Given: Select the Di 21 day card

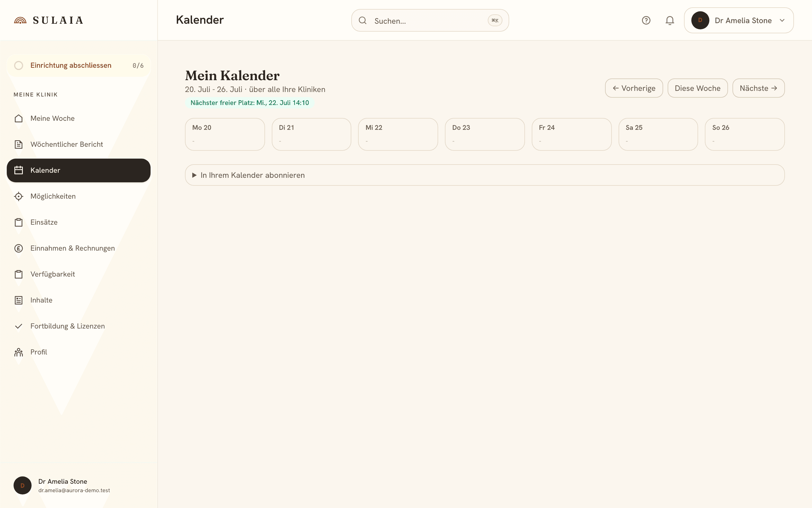Looking at the screenshot, I should tap(311, 134).
